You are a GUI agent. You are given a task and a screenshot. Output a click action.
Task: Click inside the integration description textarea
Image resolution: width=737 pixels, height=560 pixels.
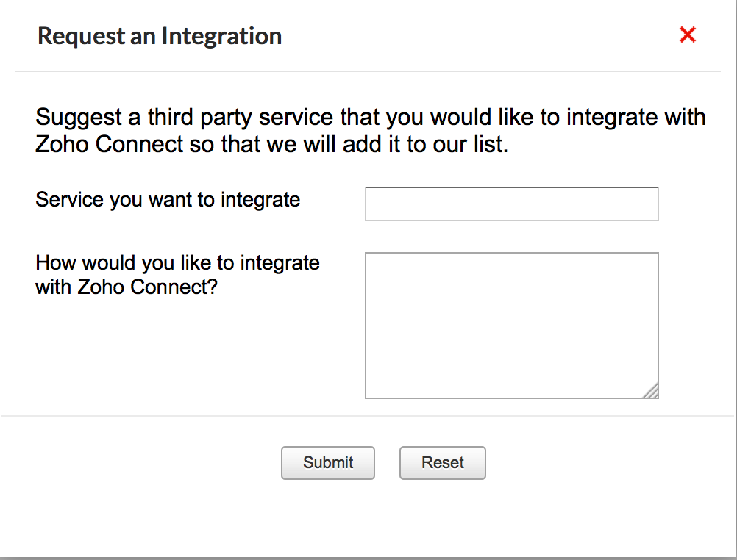click(511, 325)
